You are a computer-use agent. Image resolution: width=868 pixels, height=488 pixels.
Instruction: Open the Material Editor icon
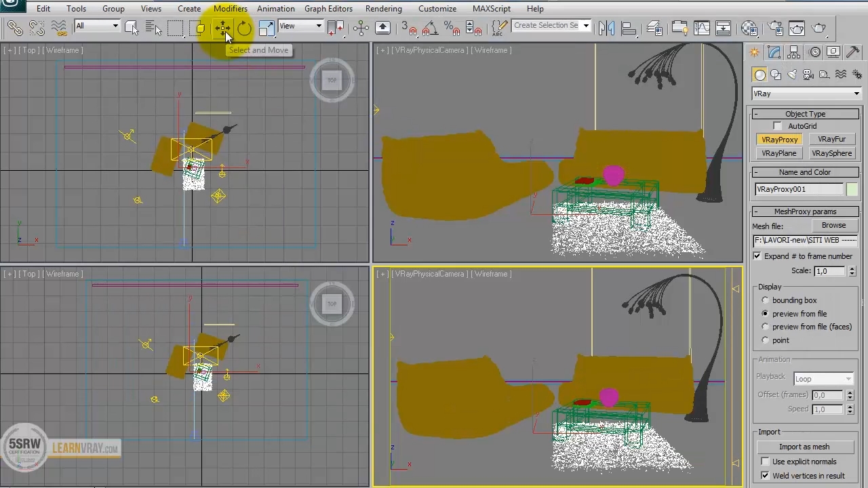[x=749, y=28]
